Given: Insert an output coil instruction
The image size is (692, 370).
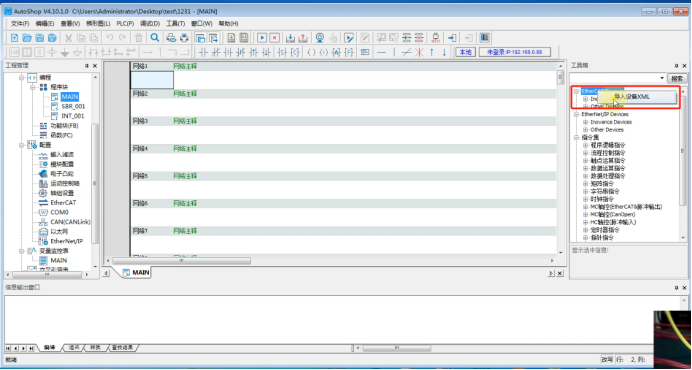Looking at the screenshot, I should 311,53.
